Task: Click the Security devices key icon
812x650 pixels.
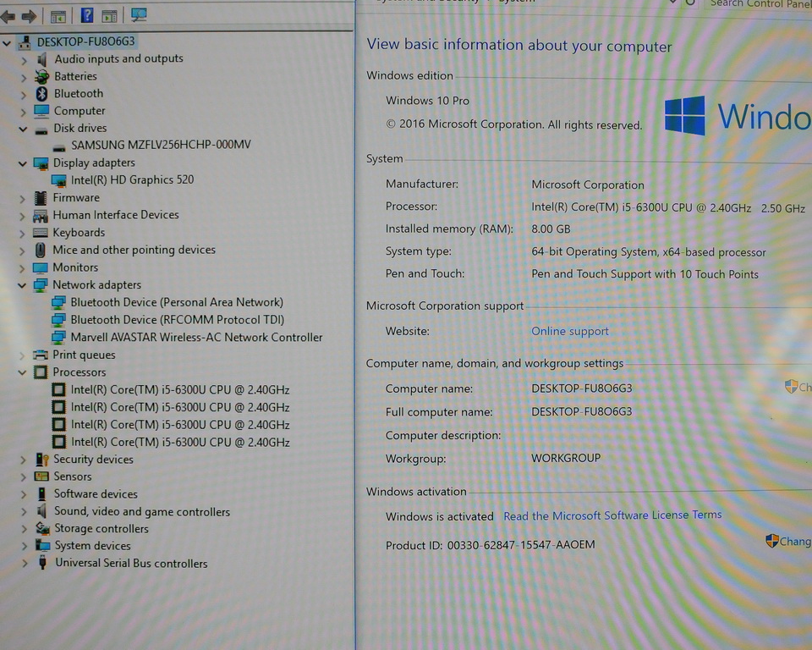Action: coord(42,460)
